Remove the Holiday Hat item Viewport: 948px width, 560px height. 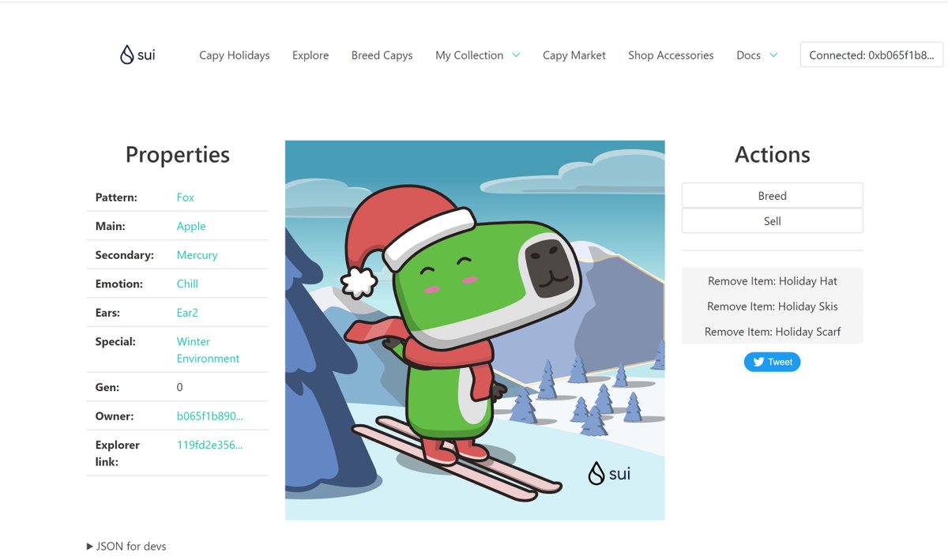tap(773, 281)
